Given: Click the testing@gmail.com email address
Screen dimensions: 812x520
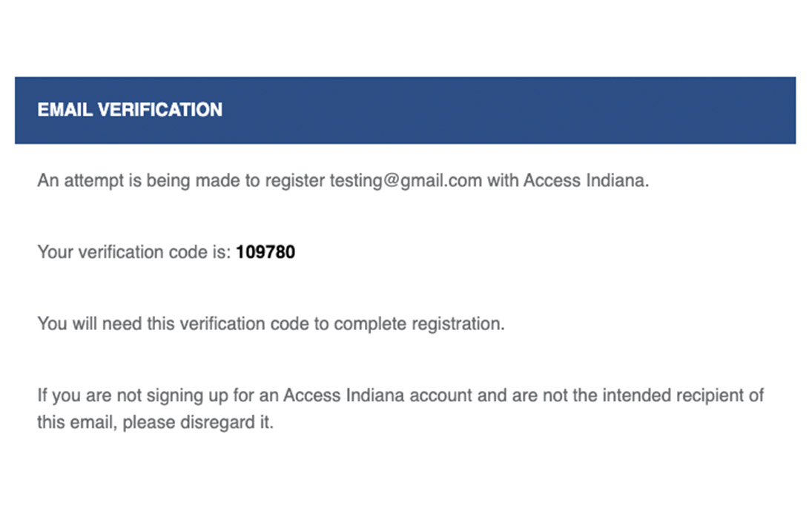Looking at the screenshot, I should pyautogui.click(x=406, y=180).
